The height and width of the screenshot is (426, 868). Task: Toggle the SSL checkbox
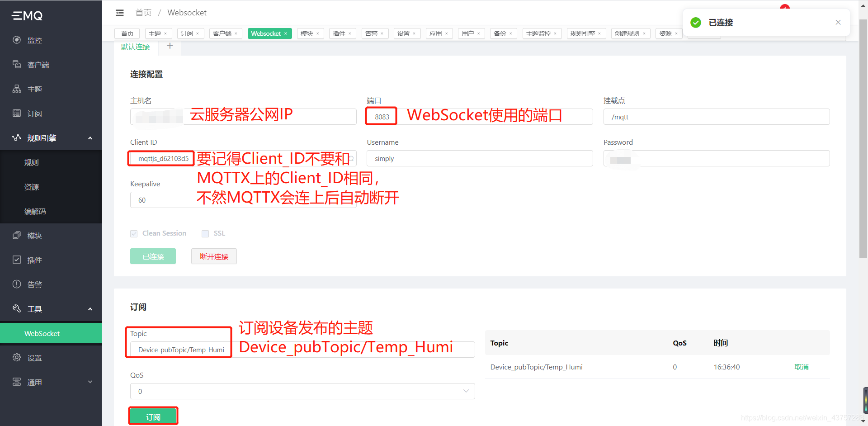pyautogui.click(x=205, y=233)
